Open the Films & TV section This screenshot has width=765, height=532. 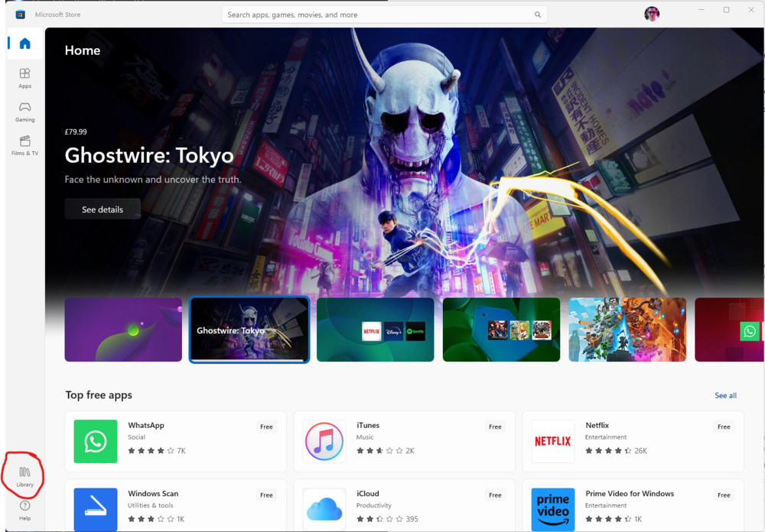pos(25,145)
